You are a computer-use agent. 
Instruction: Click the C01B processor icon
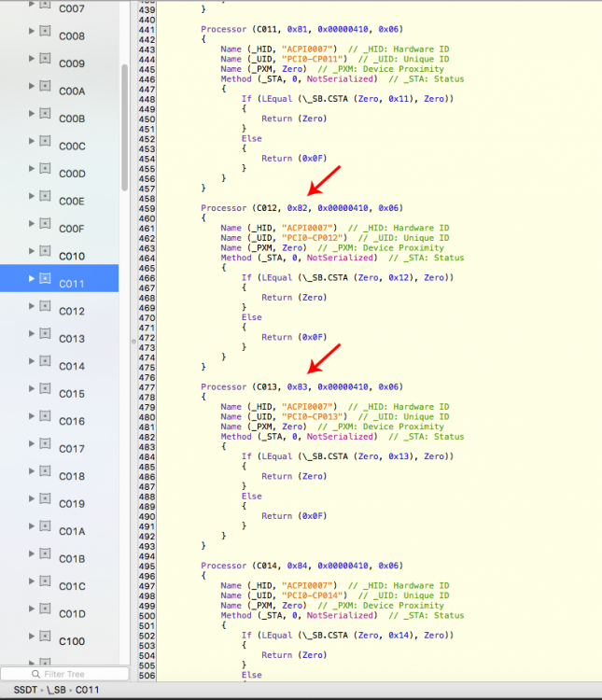45,553
